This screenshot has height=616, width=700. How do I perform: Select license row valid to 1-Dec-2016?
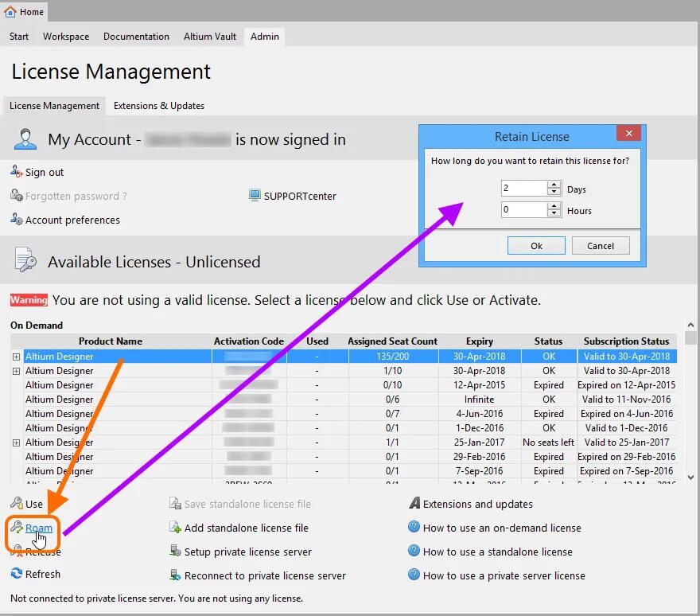click(x=344, y=428)
